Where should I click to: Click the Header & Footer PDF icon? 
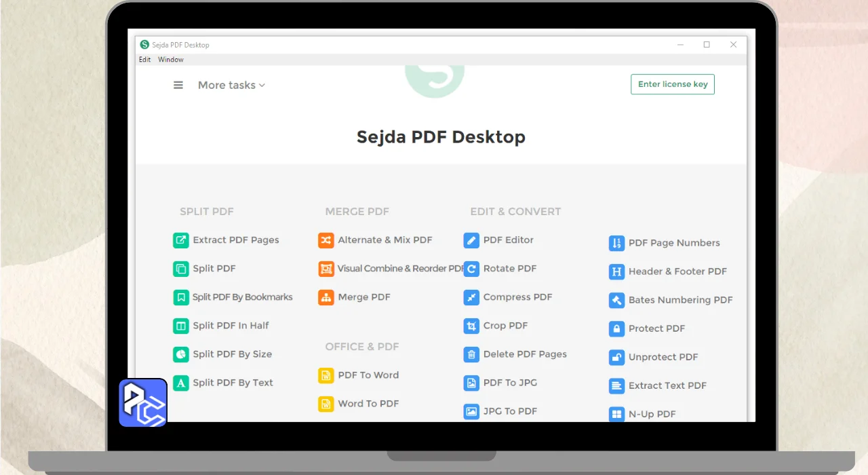click(616, 271)
